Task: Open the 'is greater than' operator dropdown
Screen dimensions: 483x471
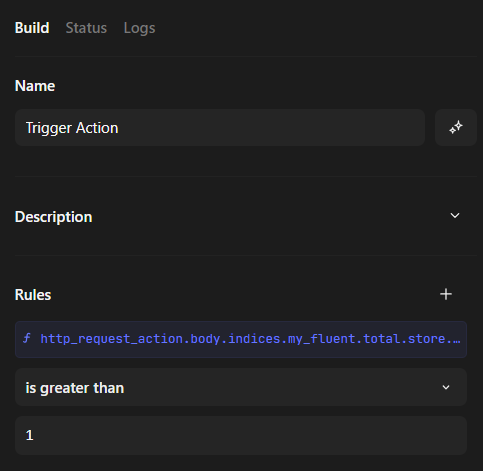Action: tap(241, 387)
